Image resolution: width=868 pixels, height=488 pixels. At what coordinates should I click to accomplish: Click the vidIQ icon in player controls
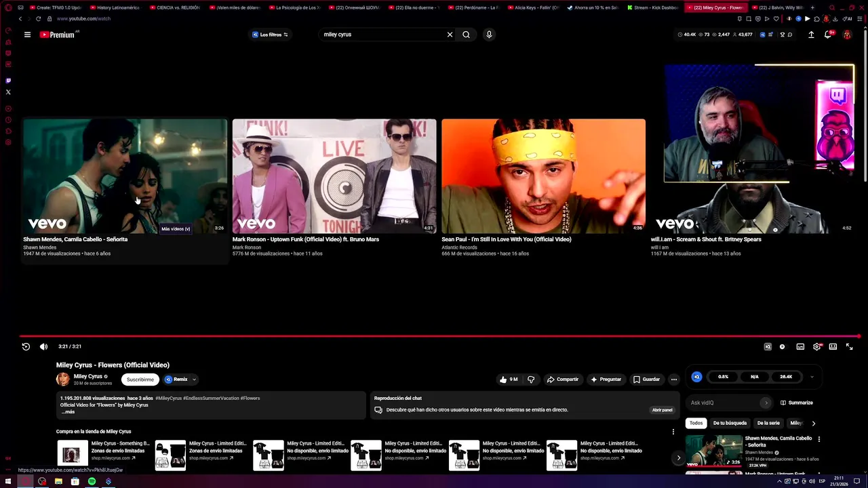(x=768, y=346)
